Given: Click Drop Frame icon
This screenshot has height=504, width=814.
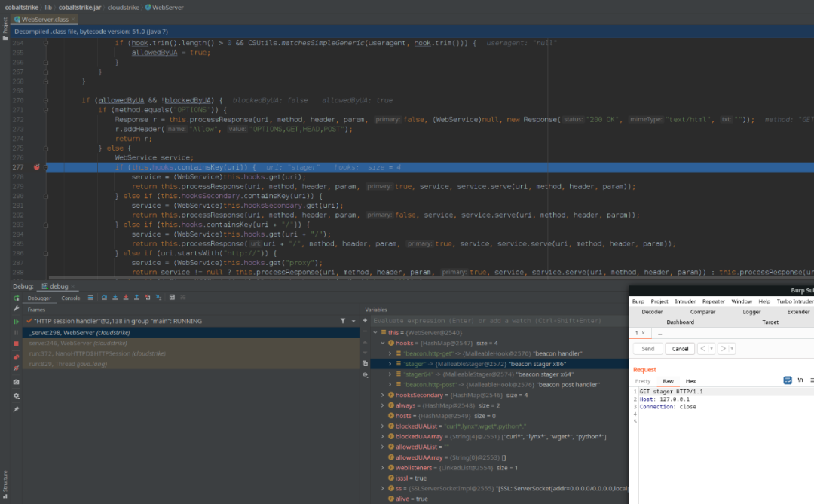Looking at the screenshot, I should click(x=148, y=298).
